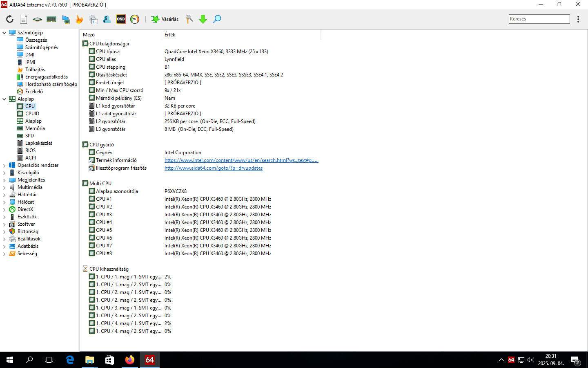Screen dimensions: 588x368
Task: Open the gear-and-checklist toolbar icon
Action: pos(94,19)
